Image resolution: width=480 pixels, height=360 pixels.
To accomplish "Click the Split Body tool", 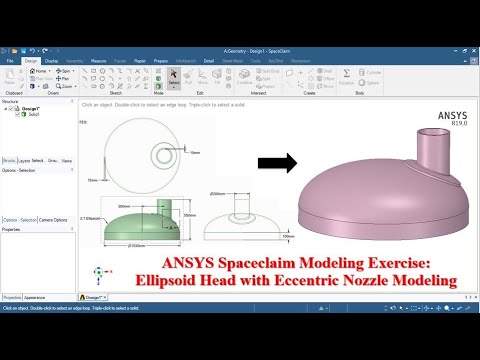I will [268, 71].
